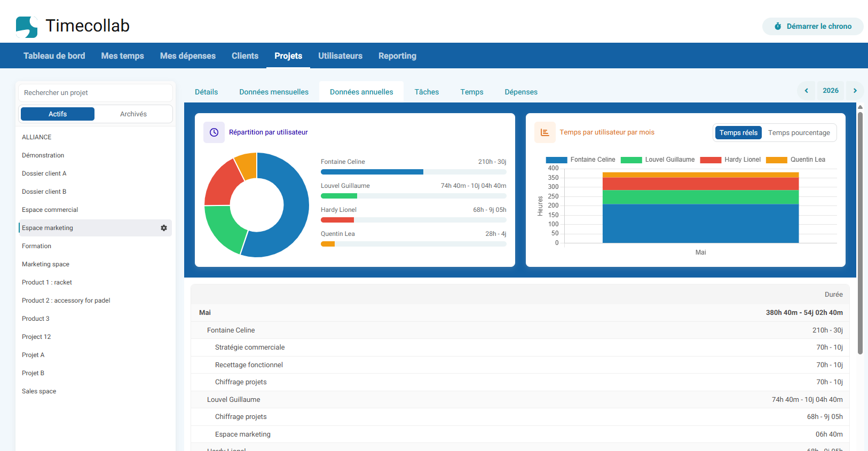The image size is (868, 451).
Task: Open the Données mensuelles tab
Action: 274,92
